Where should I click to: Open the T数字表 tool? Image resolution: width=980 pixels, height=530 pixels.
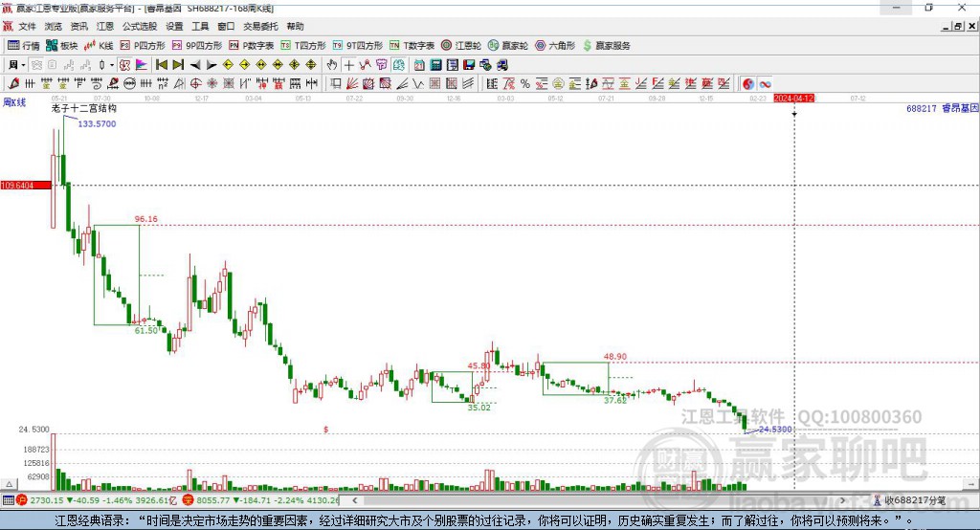coord(412,46)
